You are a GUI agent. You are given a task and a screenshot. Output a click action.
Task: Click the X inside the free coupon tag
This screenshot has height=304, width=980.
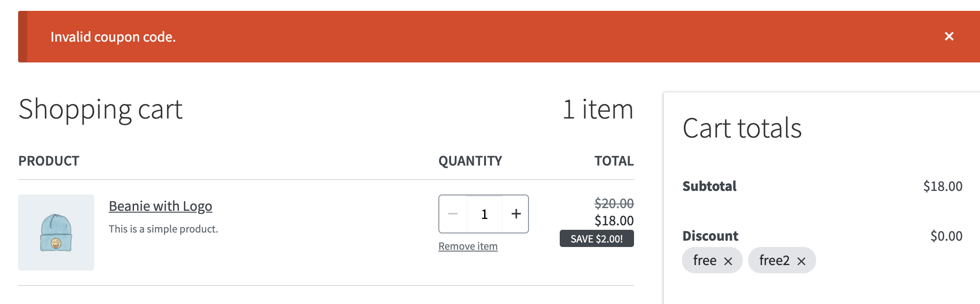coord(729,260)
